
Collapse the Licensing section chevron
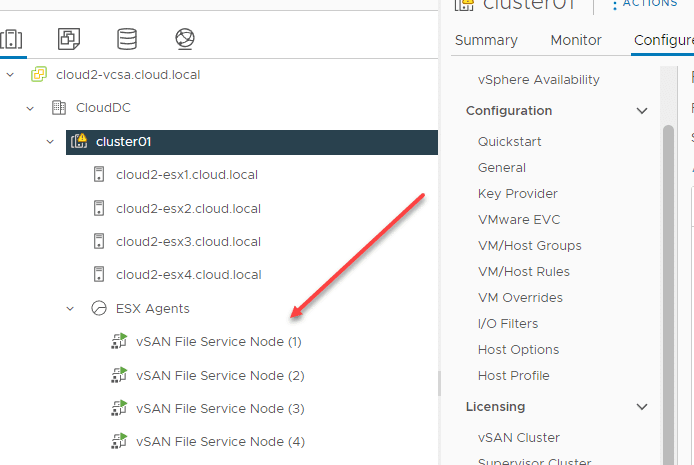[642, 407]
